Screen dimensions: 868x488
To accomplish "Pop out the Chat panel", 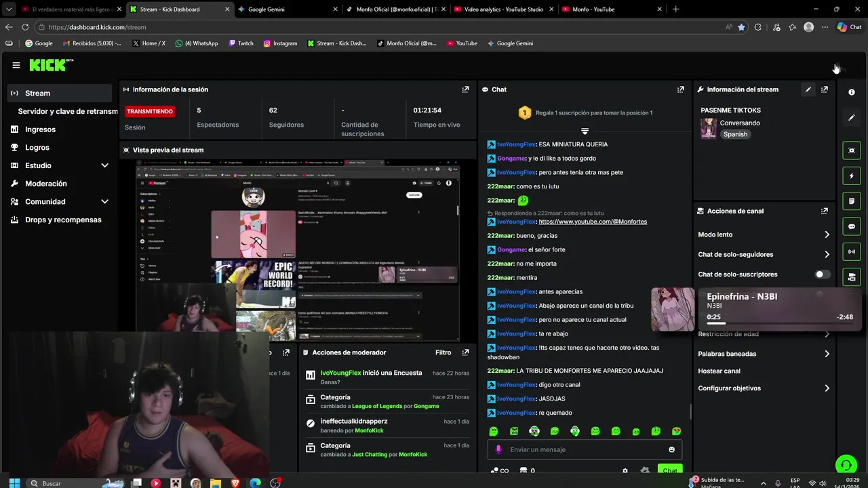I will pyautogui.click(x=681, y=89).
